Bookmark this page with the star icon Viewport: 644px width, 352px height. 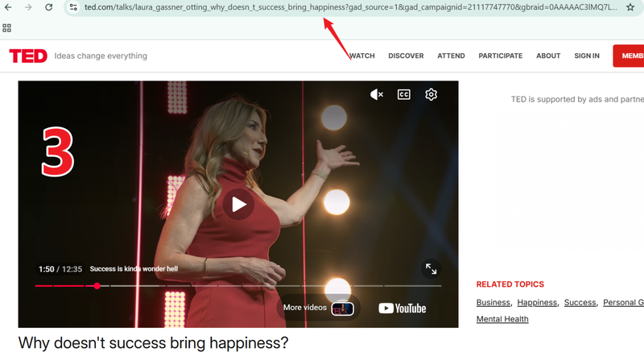click(630, 7)
